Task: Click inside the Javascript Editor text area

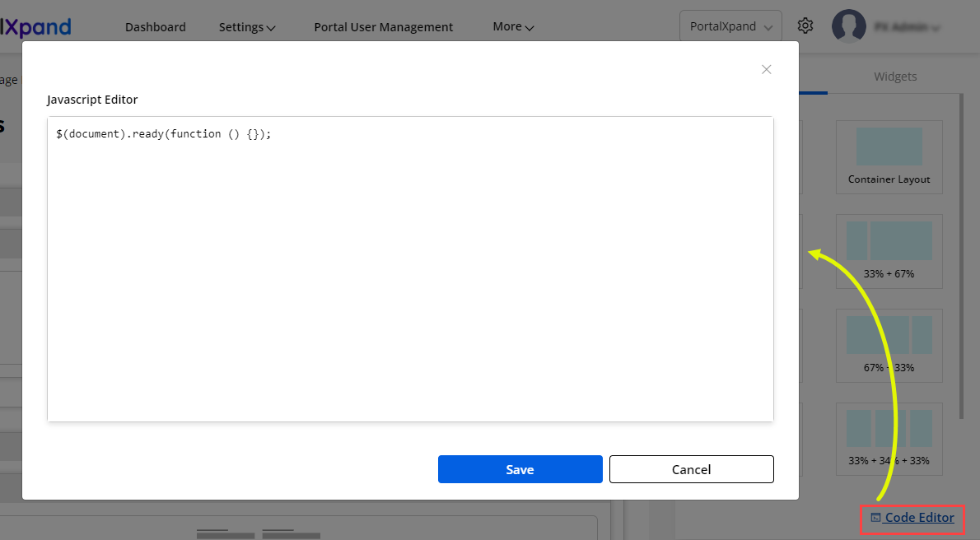Action: [410, 272]
